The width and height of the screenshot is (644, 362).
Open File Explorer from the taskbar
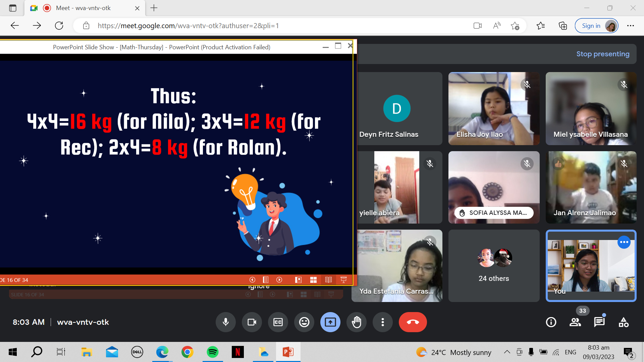(87, 352)
